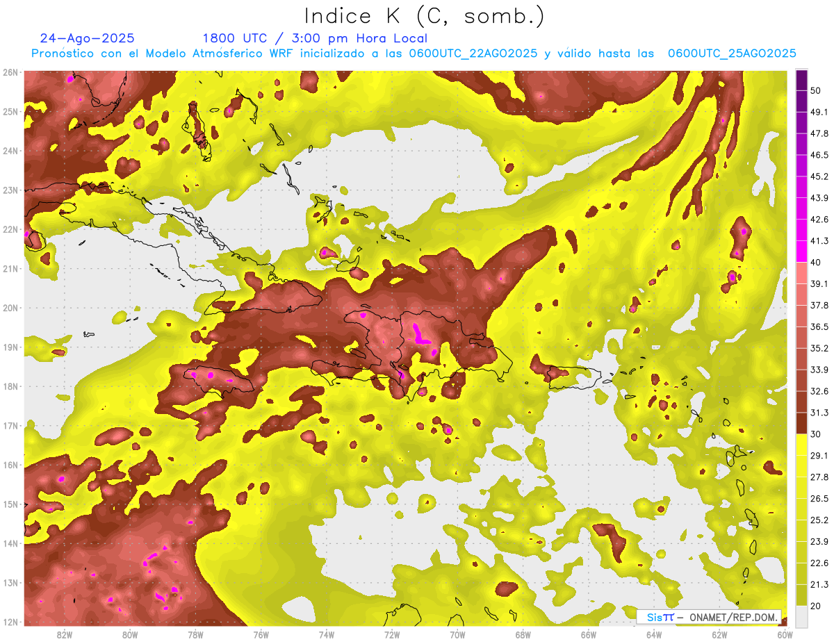
Task: Click the longitude label "78W"
Action: pos(195,634)
